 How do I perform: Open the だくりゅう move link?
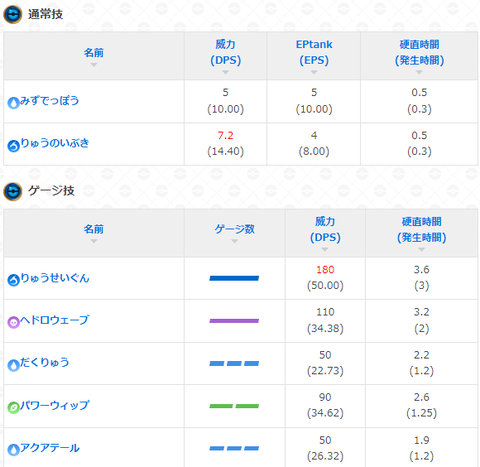[45, 362]
